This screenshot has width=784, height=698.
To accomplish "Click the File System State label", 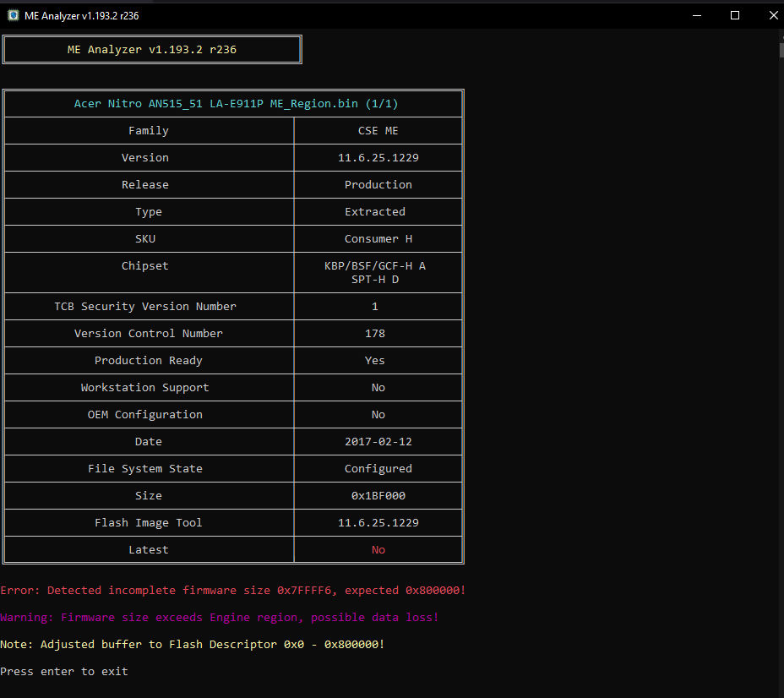I will click(x=145, y=468).
